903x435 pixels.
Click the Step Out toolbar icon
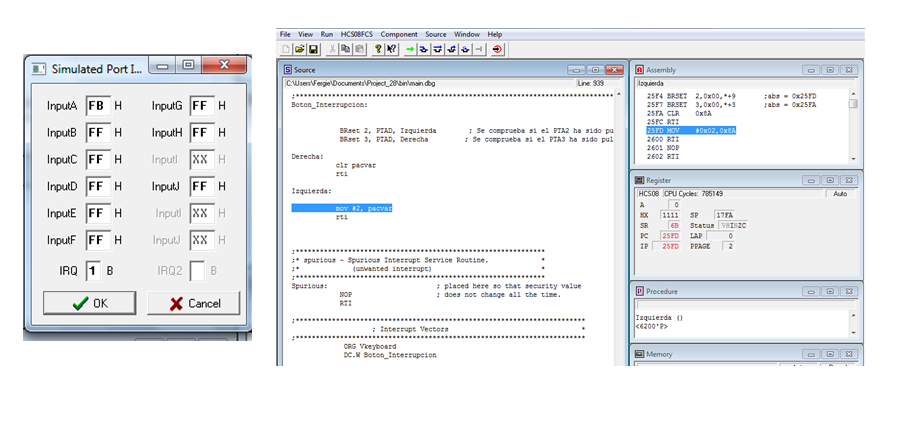click(x=452, y=48)
